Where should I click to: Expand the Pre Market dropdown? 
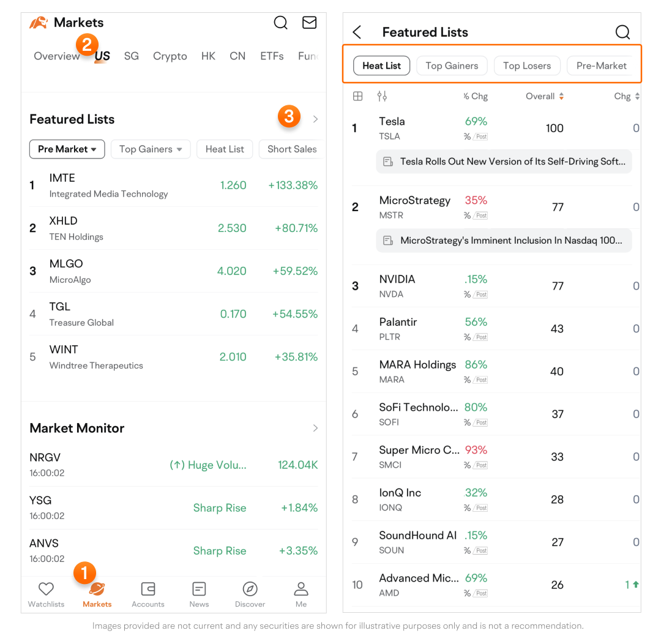coord(67,149)
